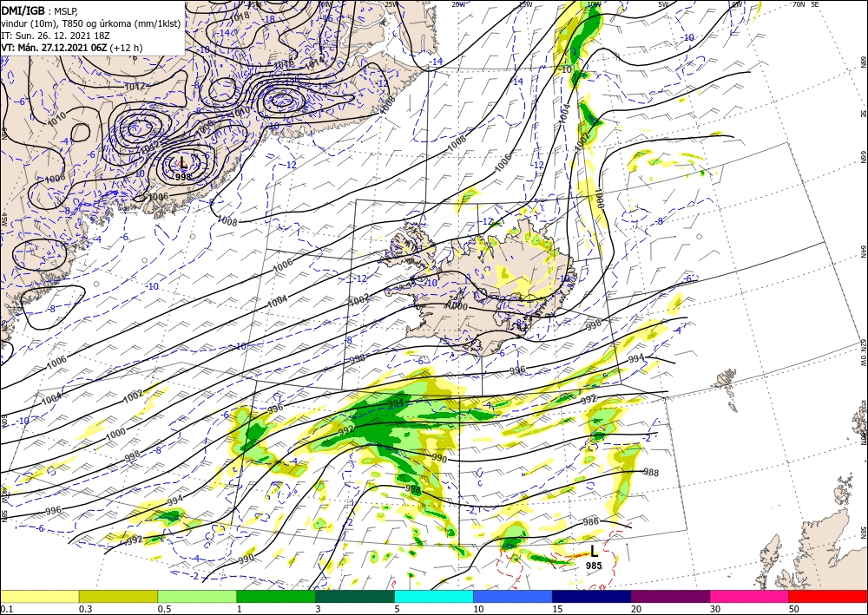Select the light green 0.5–1 legend swatch
Image resolution: width=868 pixels, height=615 pixels.
[197, 596]
